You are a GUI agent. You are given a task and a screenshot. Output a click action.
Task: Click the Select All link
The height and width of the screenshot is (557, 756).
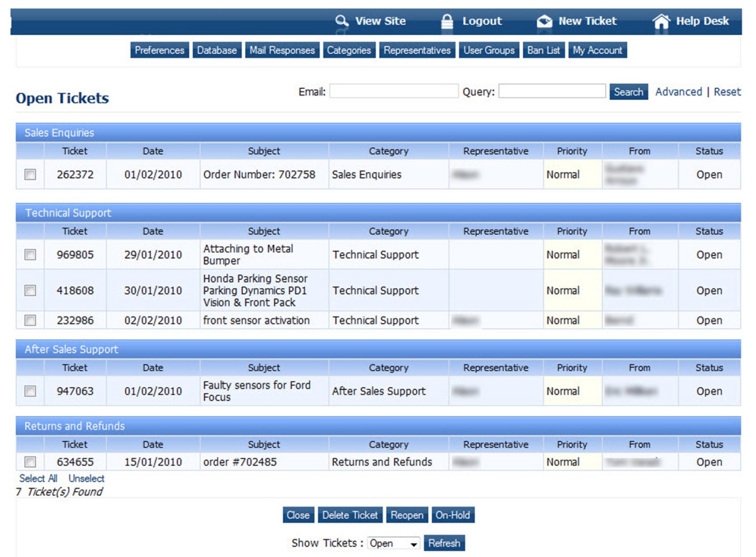coord(38,478)
